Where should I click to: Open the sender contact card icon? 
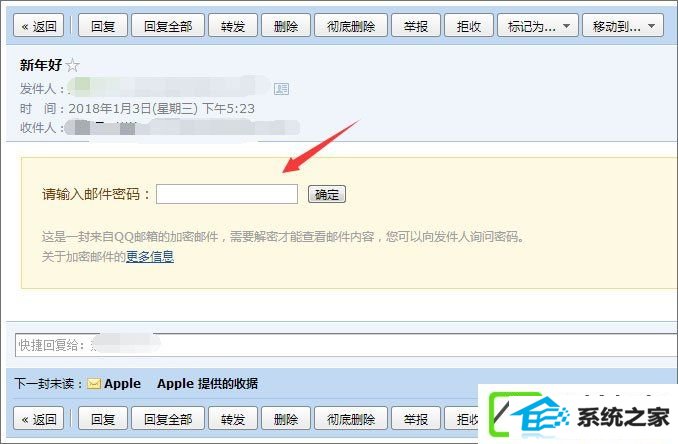tap(281, 89)
